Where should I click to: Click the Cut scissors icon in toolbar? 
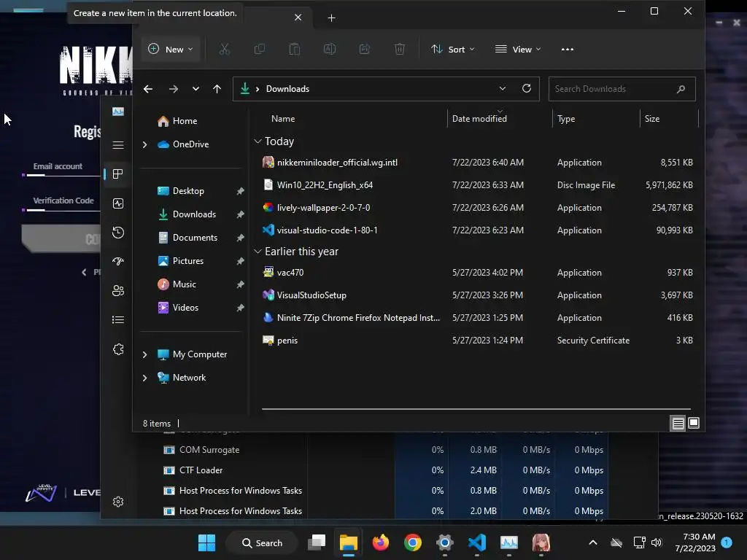click(x=225, y=49)
